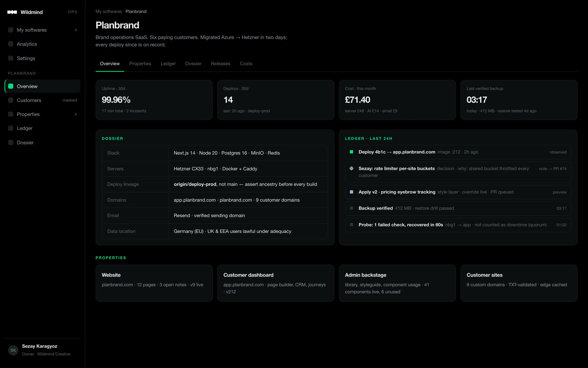
Task: Open the Probe: 1 failed check entry
Action: point(458,225)
